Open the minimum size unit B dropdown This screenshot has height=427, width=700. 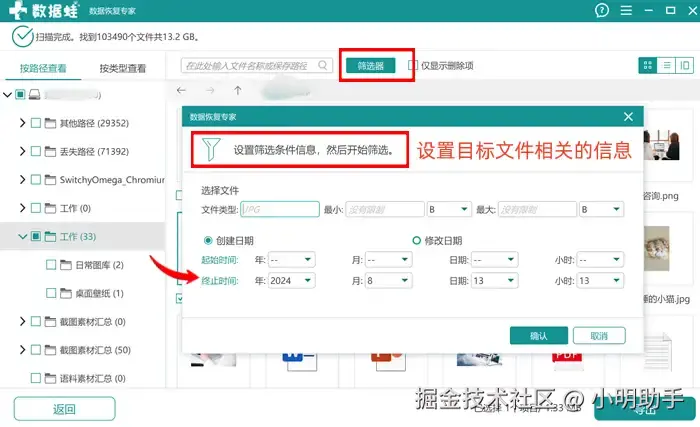pyautogui.click(x=449, y=209)
